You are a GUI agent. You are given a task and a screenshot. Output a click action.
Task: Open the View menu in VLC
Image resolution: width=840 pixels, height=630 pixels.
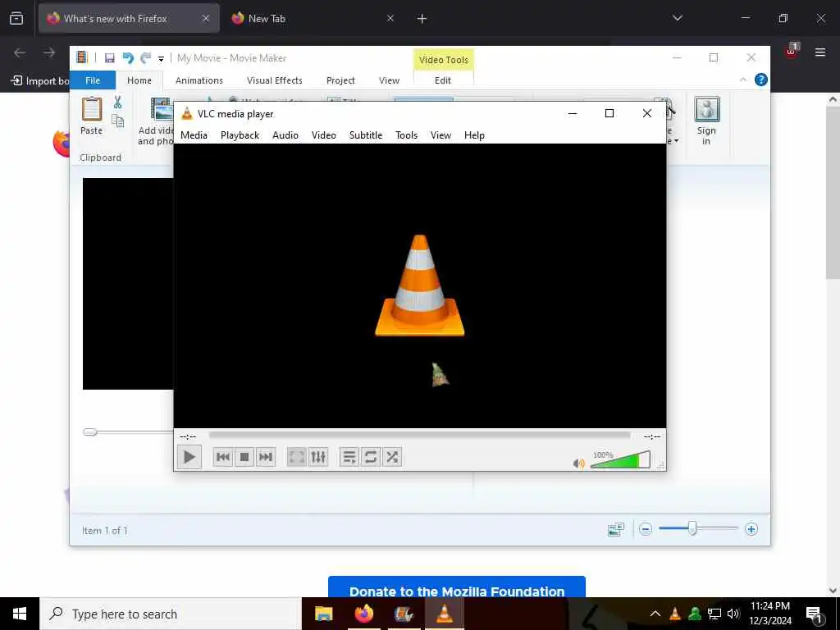441,135
